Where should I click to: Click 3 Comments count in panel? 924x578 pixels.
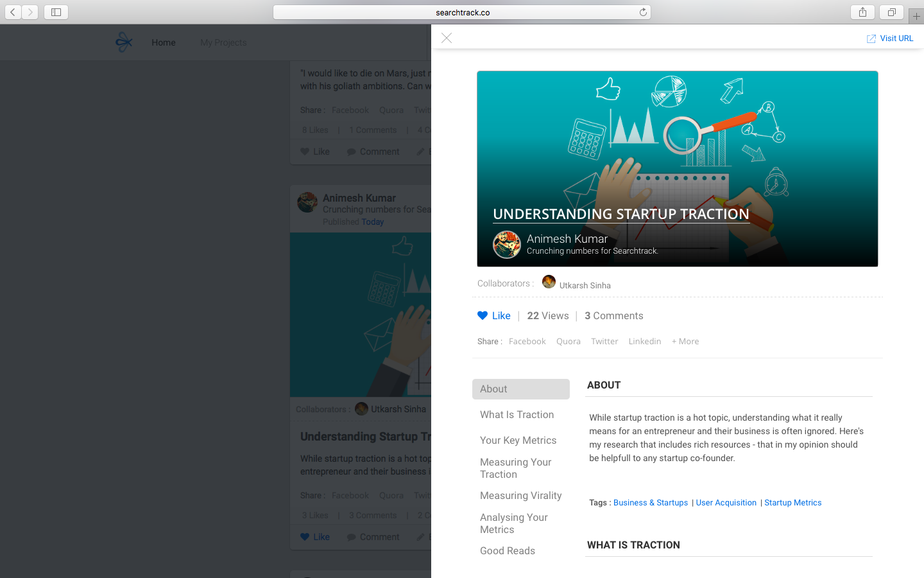point(614,316)
